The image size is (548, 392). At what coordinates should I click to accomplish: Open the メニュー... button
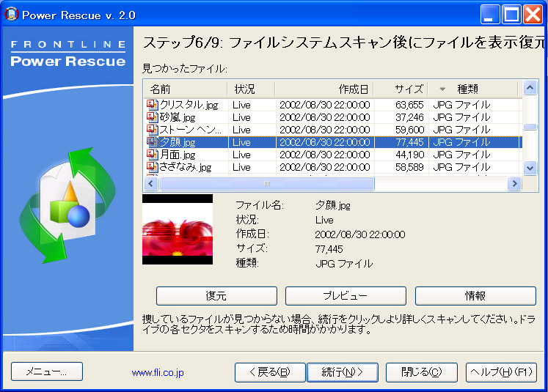point(47,371)
